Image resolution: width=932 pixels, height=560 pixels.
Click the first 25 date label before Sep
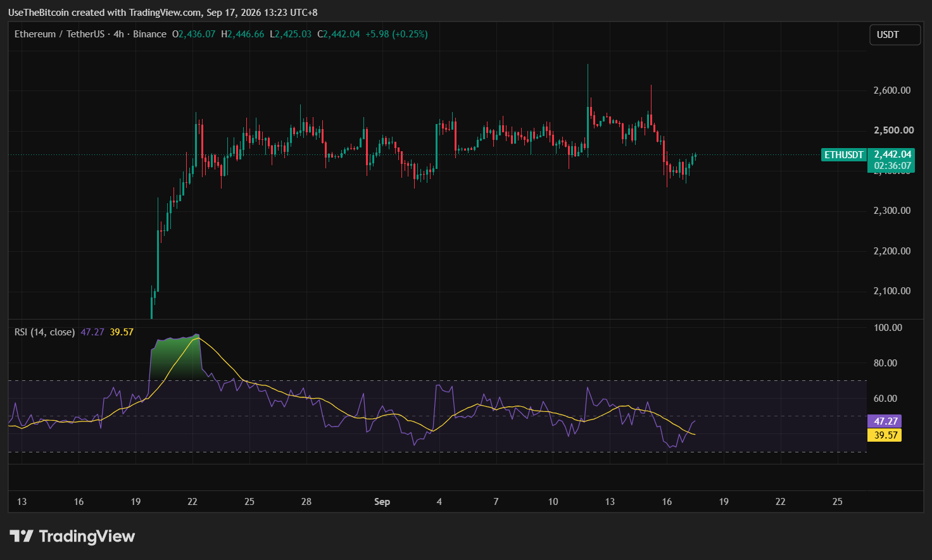click(x=249, y=502)
